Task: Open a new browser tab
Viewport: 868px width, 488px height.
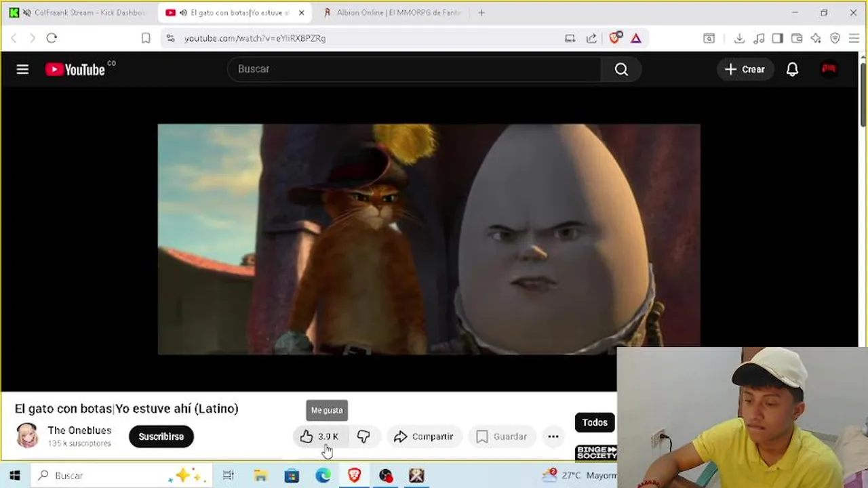Action: pos(481,13)
